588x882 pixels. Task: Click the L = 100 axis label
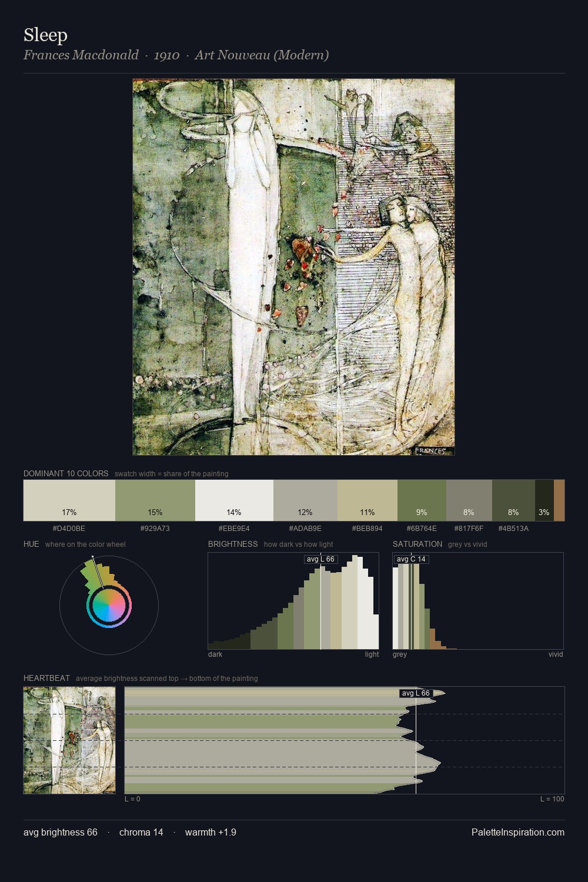click(x=552, y=799)
